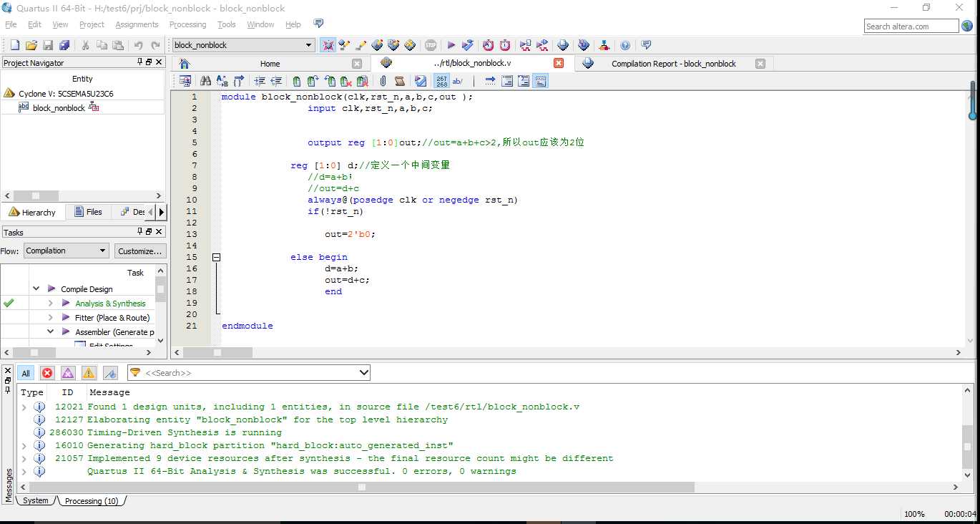The image size is (980, 524).
Task: Save the current file
Action: pos(48,45)
